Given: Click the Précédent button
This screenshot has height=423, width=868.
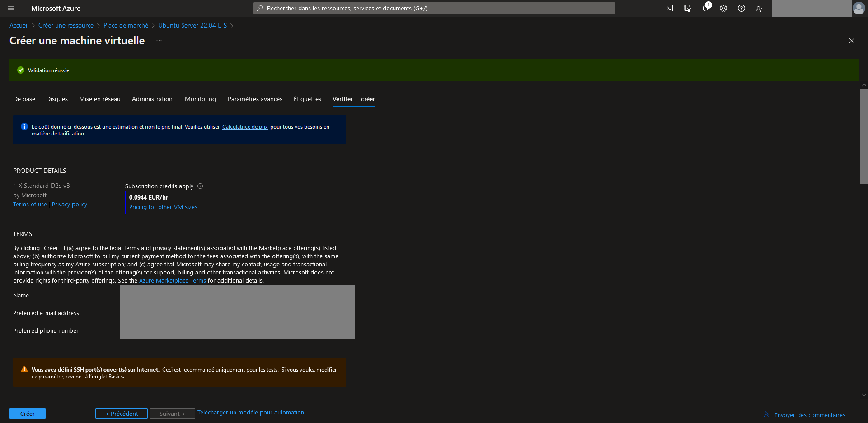Looking at the screenshot, I should point(122,414).
